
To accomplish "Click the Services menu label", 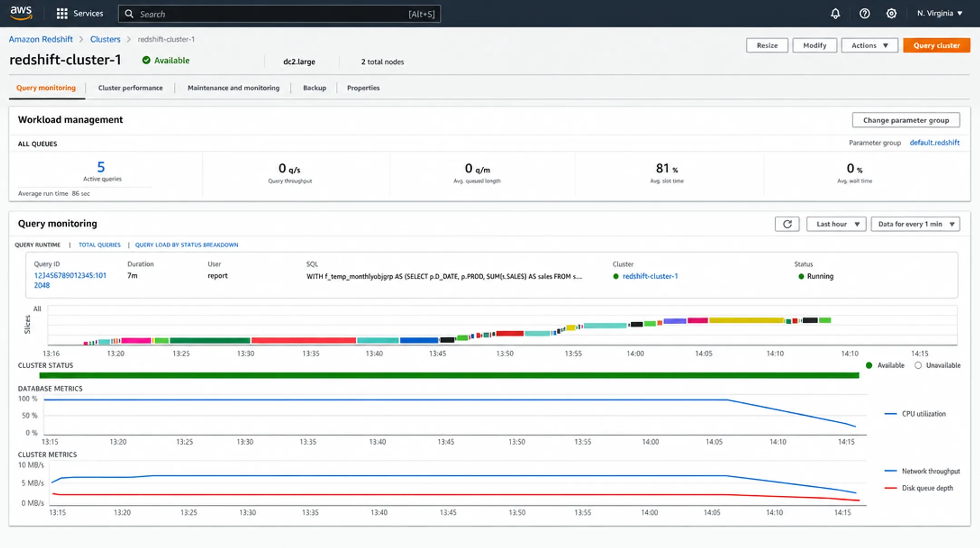I will coord(88,14).
